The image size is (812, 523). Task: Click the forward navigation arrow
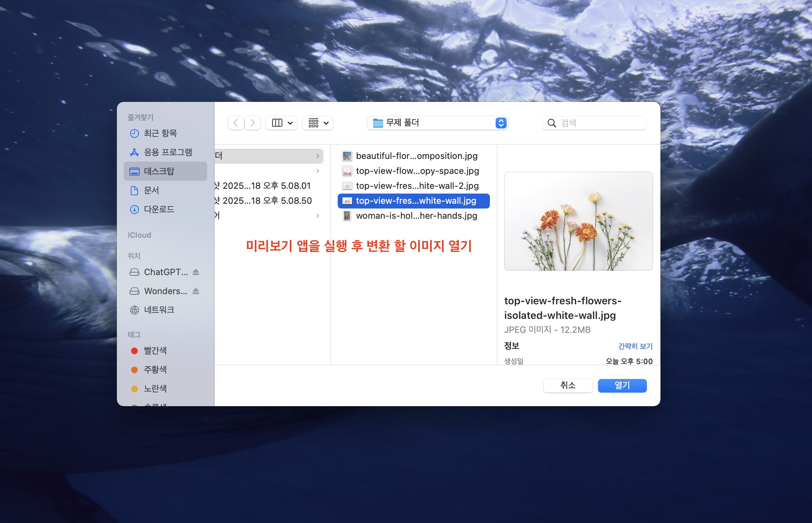pyautogui.click(x=252, y=123)
